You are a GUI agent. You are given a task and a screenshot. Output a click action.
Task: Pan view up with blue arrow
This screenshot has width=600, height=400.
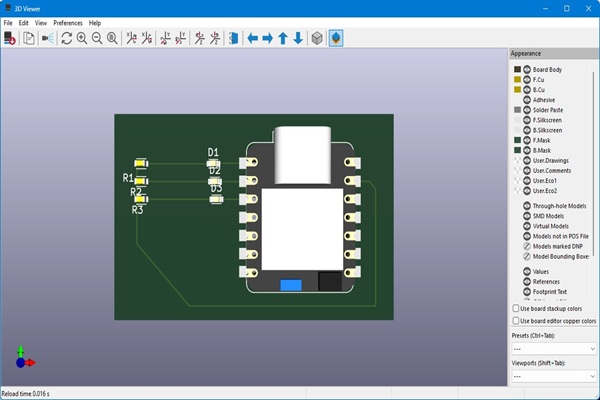[x=283, y=38]
